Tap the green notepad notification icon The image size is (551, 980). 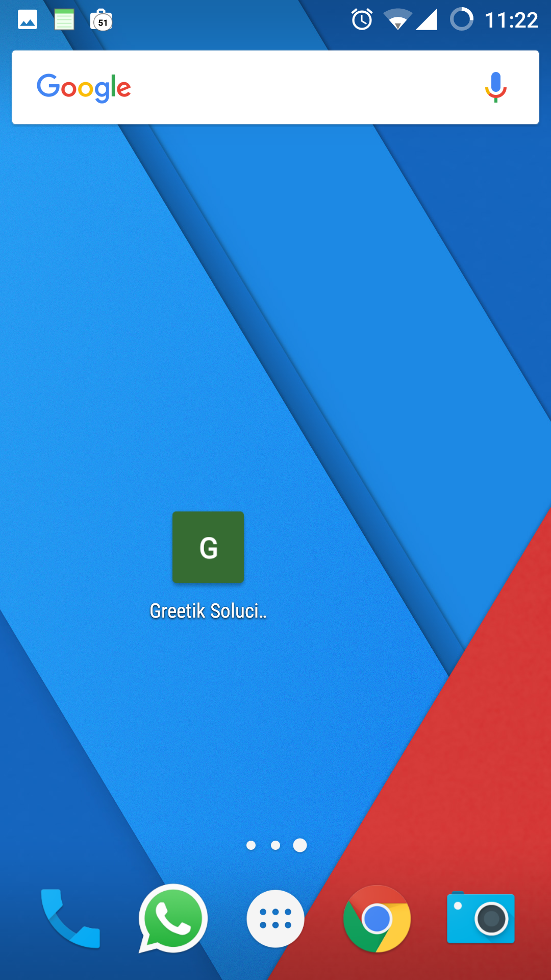64,20
